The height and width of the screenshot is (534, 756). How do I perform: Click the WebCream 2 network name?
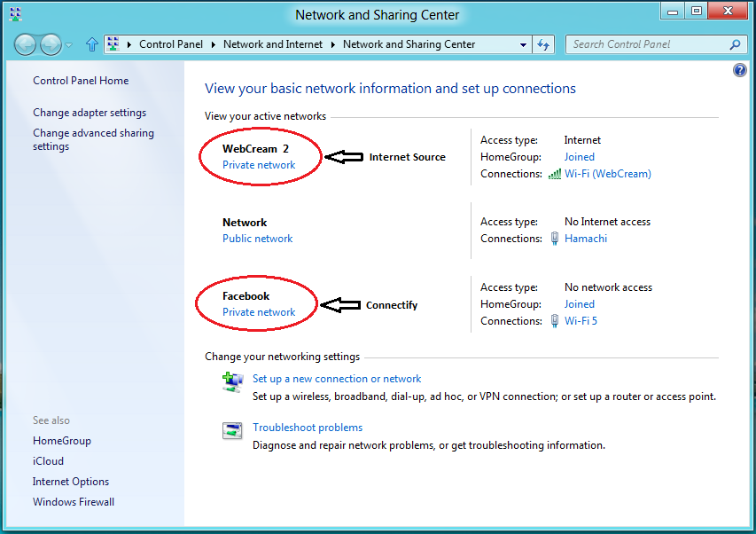[x=255, y=148]
